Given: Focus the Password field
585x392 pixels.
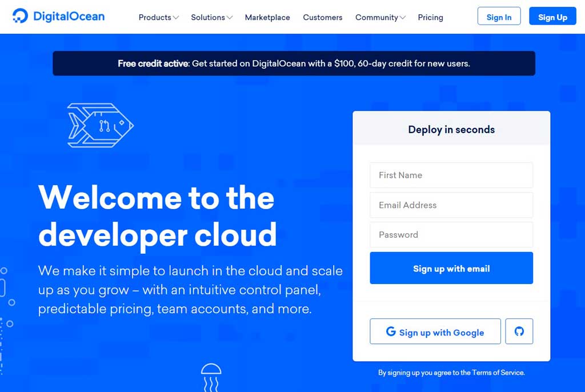Looking at the screenshot, I should point(451,235).
